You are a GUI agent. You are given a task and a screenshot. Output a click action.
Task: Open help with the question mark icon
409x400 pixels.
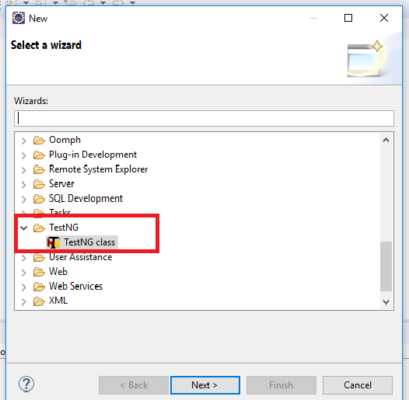[x=26, y=384]
